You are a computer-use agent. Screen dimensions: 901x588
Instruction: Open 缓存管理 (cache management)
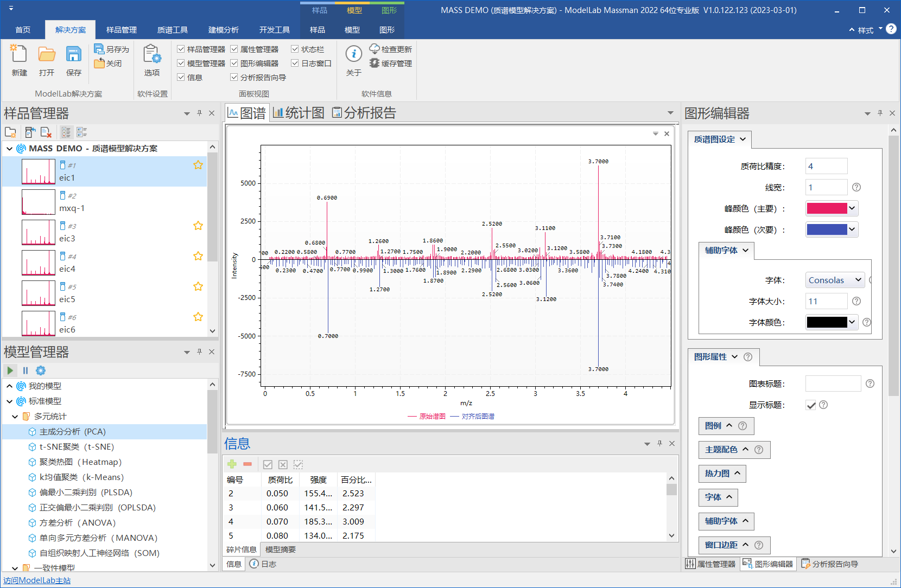coord(391,63)
